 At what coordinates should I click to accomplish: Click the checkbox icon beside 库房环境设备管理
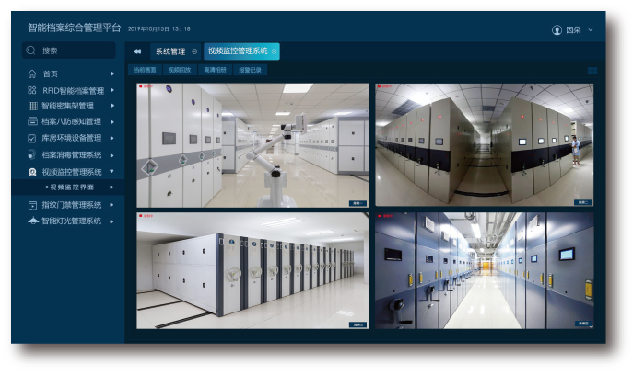[32, 138]
